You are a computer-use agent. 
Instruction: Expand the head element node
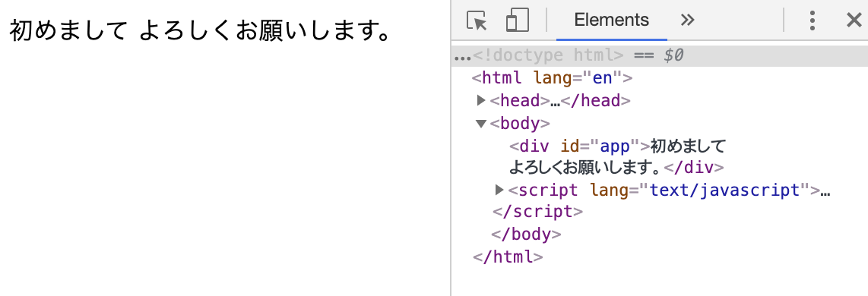click(480, 101)
